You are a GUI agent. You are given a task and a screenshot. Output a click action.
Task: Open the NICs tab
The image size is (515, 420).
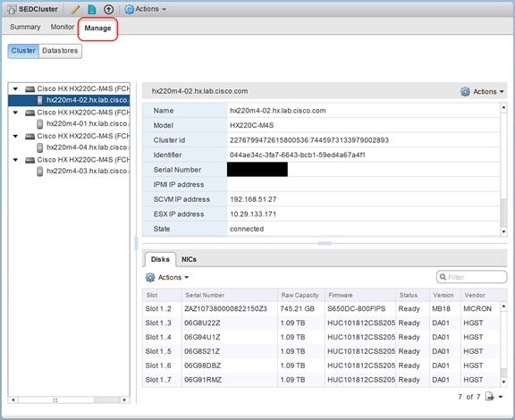pos(189,259)
